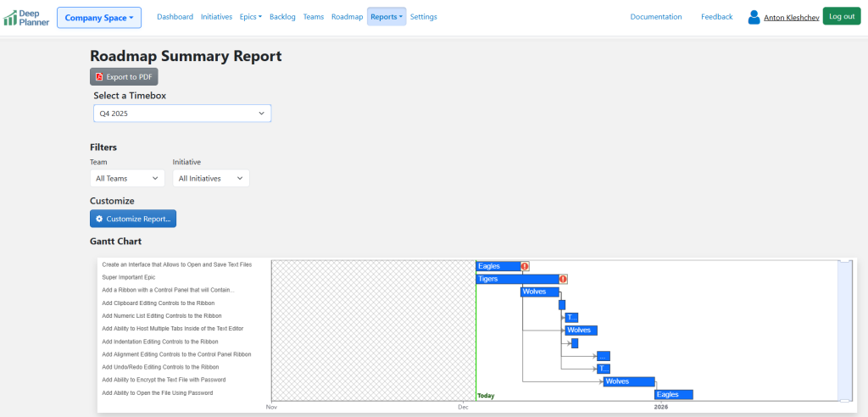Go to the Dashboard page
Screen dimensions: 868x417
[175, 17]
